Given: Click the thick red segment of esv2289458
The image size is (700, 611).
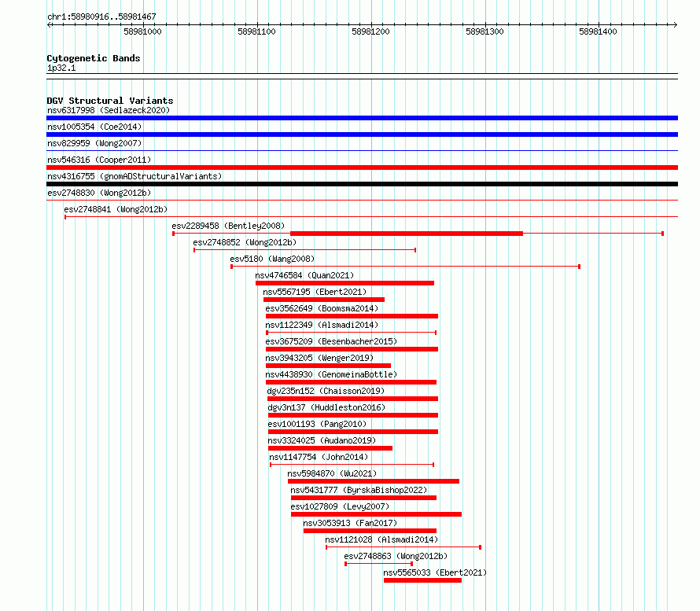Looking at the screenshot, I should click(x=407, y=234).
